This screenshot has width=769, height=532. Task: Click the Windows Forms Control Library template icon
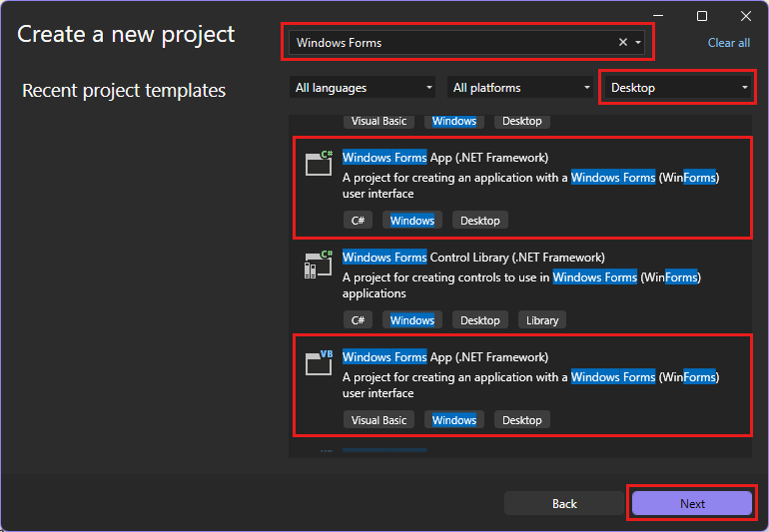tap(319, 265)
